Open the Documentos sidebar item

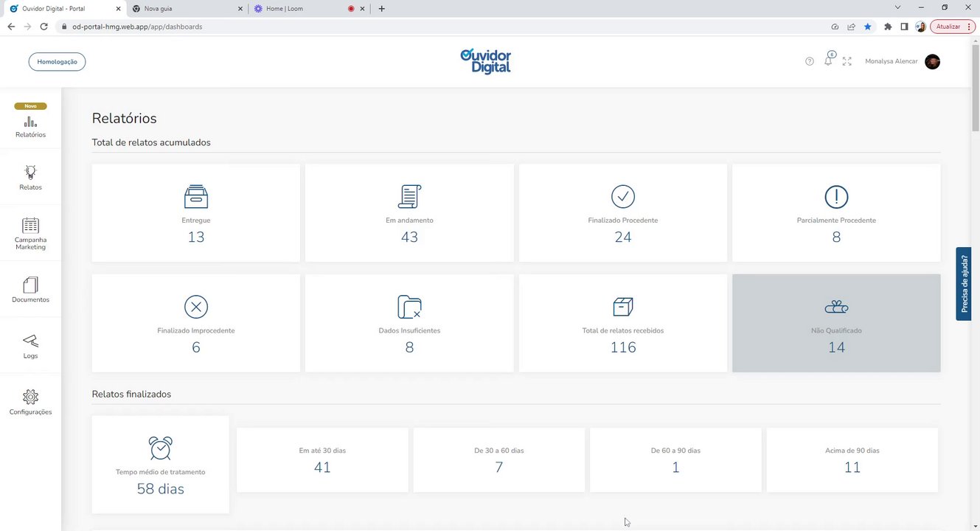point(30,290)
